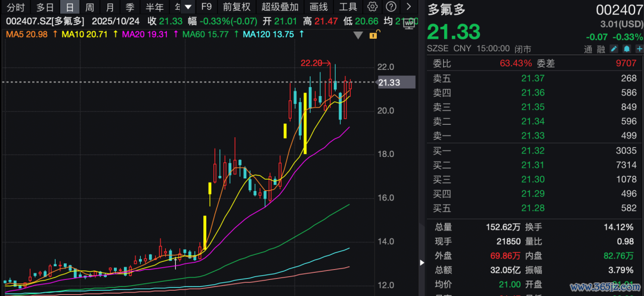Click the WP monitor icon on chart
Viewport: 644px width, 296px height.
coord(409,21)
